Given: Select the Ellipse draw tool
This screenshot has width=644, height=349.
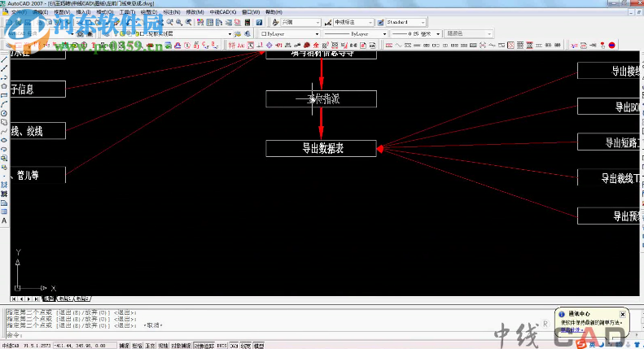Looking at the screenshot, I should point(4,140).
